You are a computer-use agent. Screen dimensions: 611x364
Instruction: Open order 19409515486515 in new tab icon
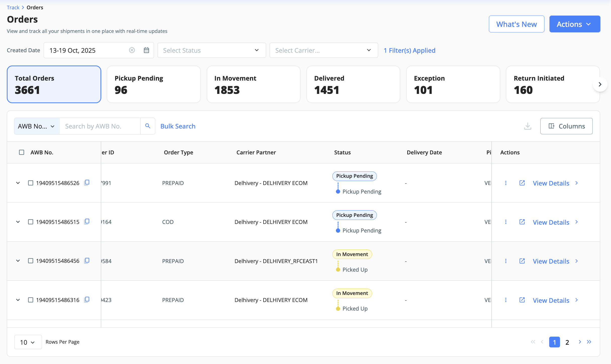(522, 222)
